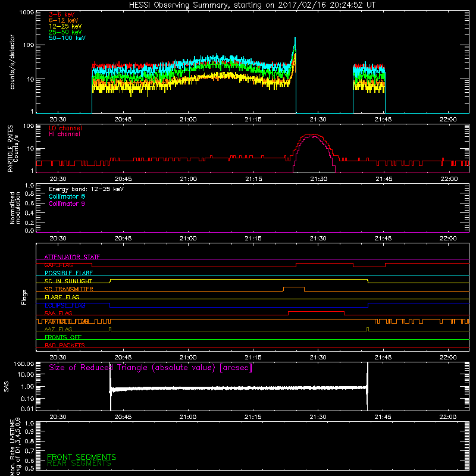476x476 pixels.
Task: Click the FRONT SEGMENTS legend label
Action: click(x=82, y=457)
